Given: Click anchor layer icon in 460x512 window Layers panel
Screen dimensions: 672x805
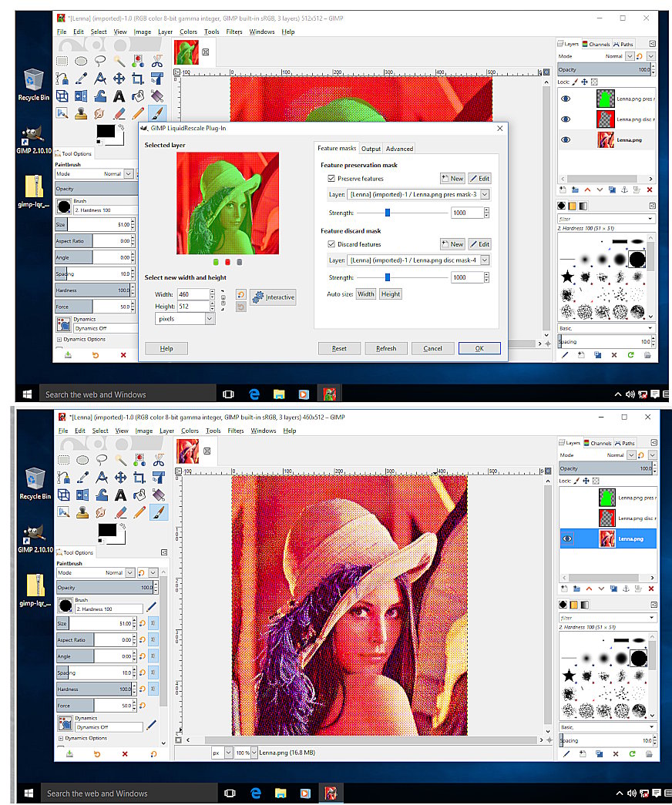Looking at the screenshot, I should coord(626,589).
